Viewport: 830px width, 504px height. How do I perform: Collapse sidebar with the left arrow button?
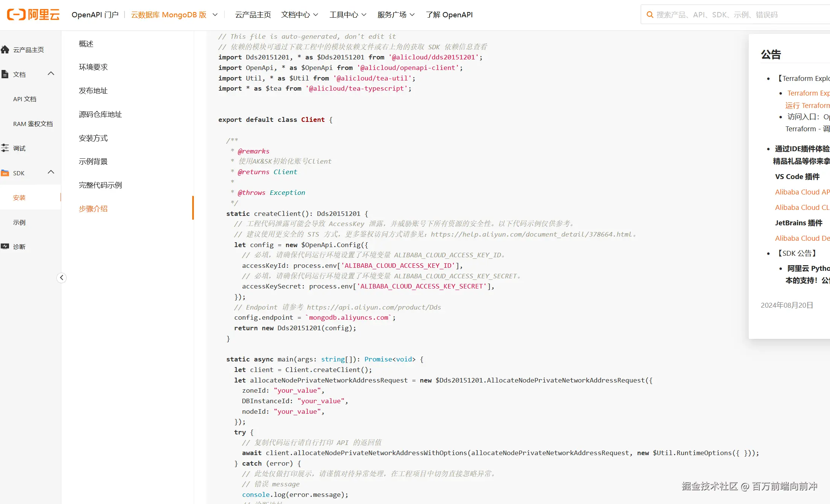pos(62,278)
